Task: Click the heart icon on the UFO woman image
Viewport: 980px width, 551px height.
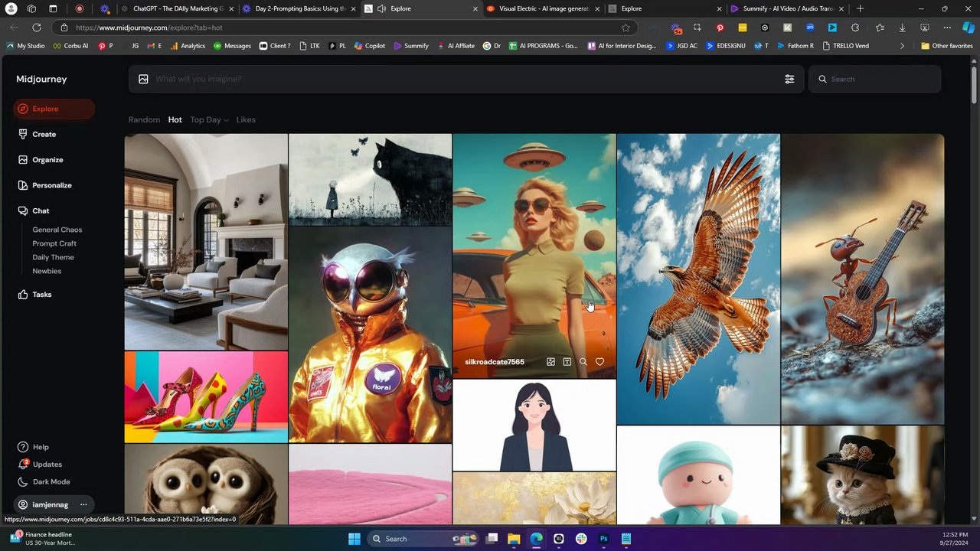Action: [599, 362]
